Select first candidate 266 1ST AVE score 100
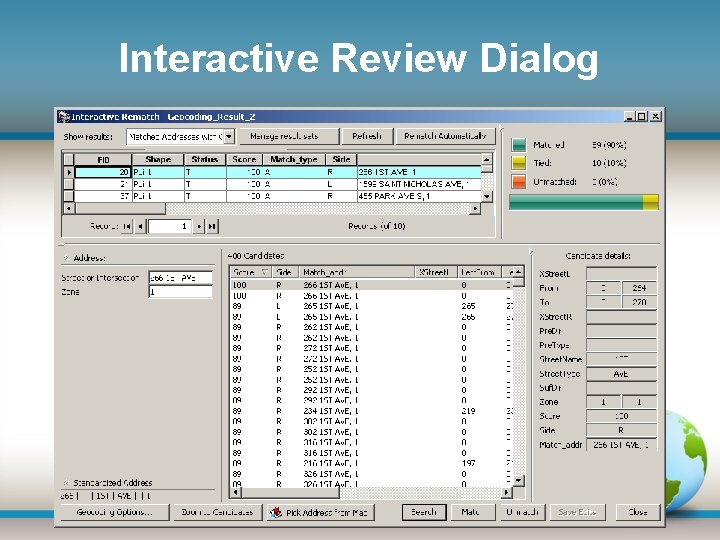720x540 pixels. pos(371,285)
